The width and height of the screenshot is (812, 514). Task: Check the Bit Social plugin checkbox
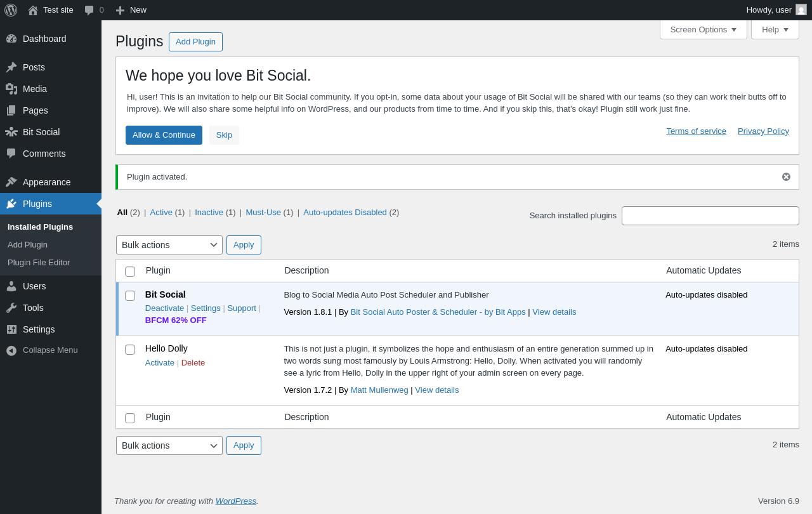point(130,296)
